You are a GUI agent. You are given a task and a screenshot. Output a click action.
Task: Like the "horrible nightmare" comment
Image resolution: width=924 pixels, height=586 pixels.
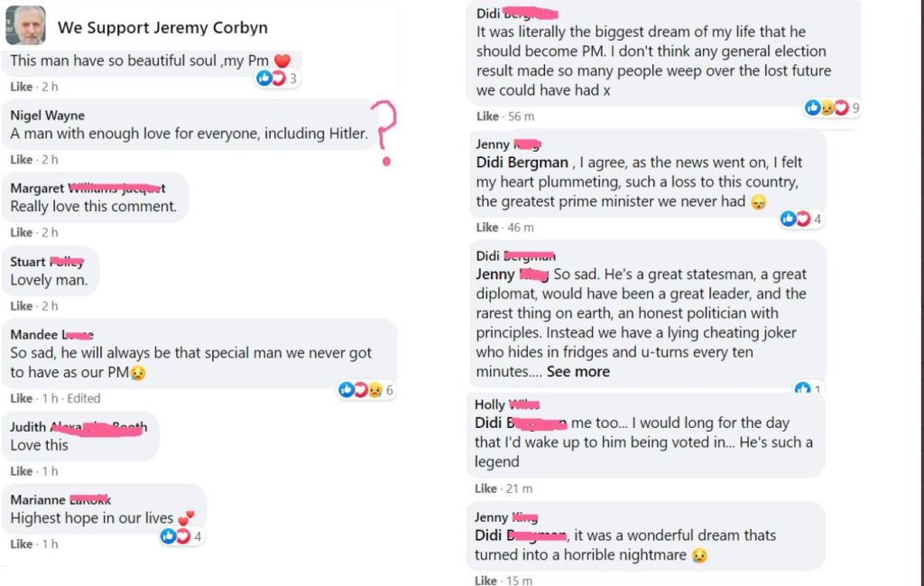[x=486, y=581]
